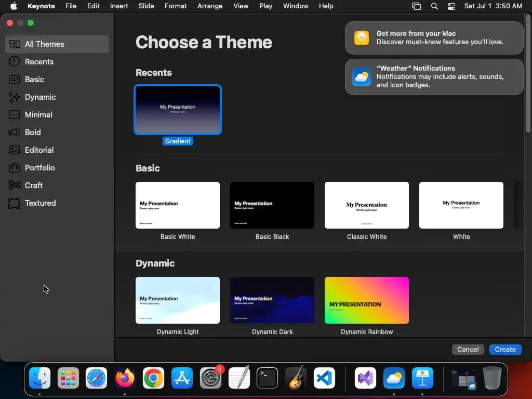Select the Gradient theme thumbnail in Recents
Screen dimensions: 532x399
(178, 110)
